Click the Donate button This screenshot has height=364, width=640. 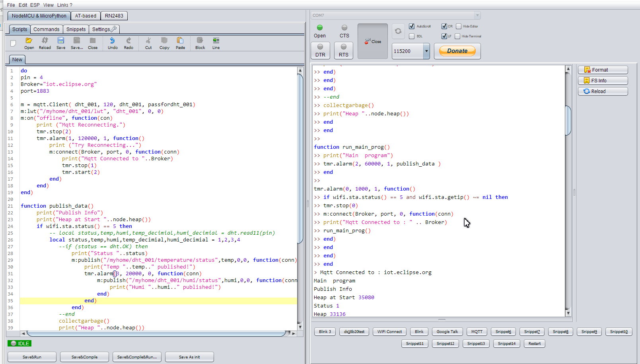click(457, 51)
